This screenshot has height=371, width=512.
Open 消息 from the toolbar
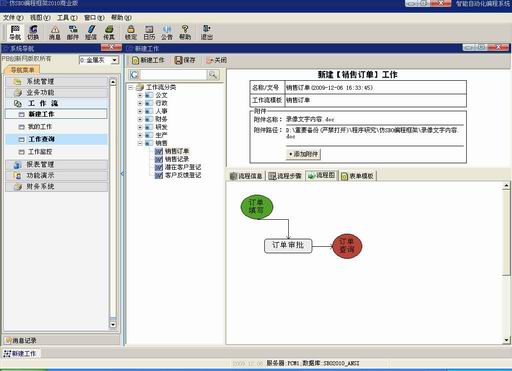(x=55, y=32)
